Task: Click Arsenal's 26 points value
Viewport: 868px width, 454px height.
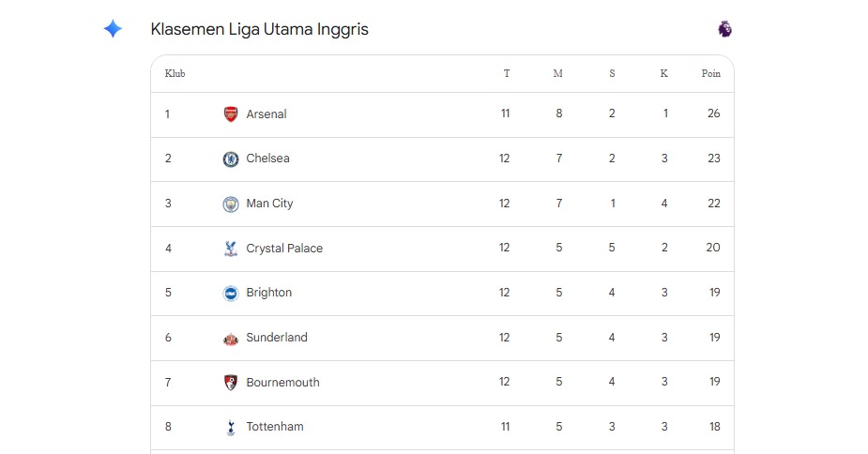Action: 714,114
